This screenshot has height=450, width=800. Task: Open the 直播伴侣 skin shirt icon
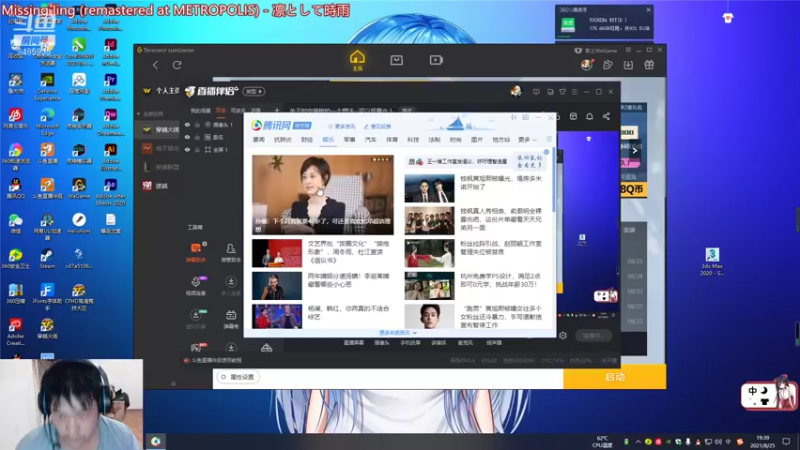562,92
